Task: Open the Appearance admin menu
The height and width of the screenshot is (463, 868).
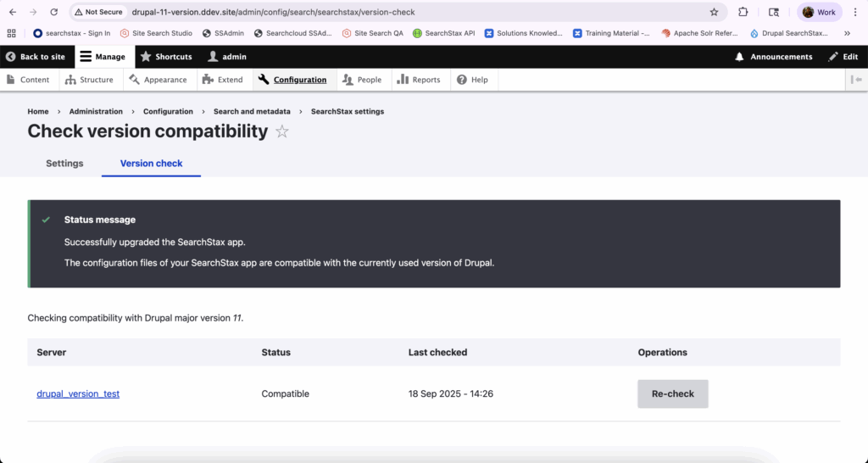Action: [159, 80]
